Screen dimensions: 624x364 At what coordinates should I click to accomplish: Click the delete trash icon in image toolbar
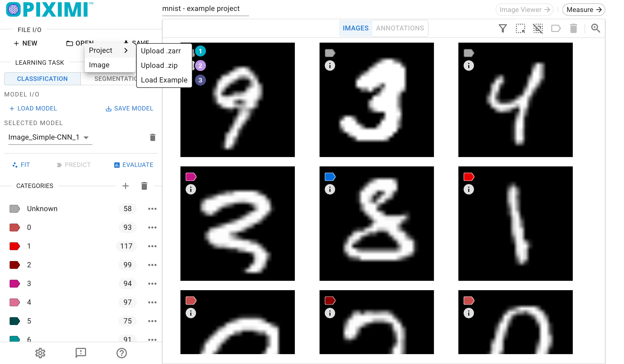(x=573, y=28)
